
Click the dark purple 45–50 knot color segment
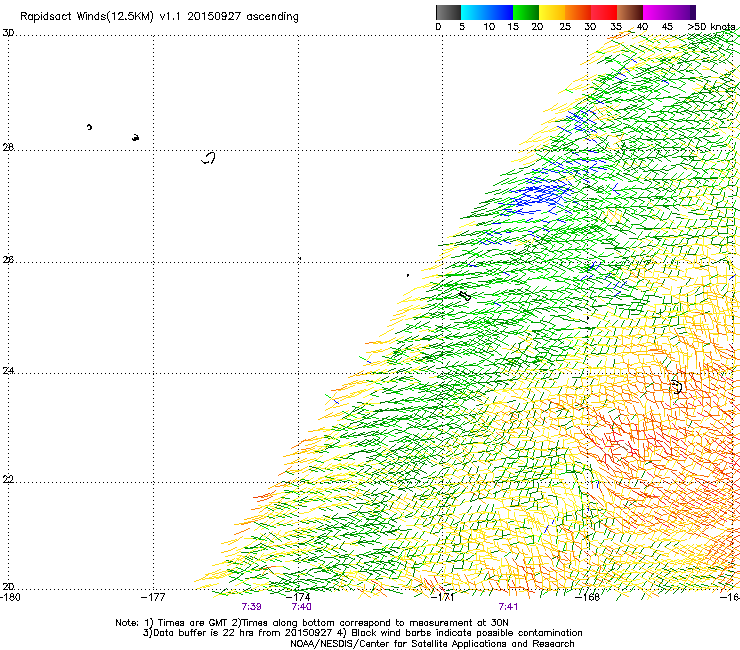tap(682, 12)
